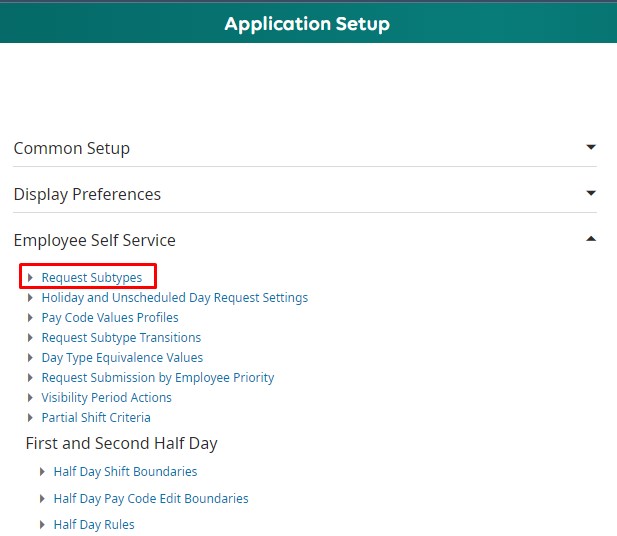
Task: Open Holiday and Unscheduled Day Request Settings
Action: click(x=174, y=298)
